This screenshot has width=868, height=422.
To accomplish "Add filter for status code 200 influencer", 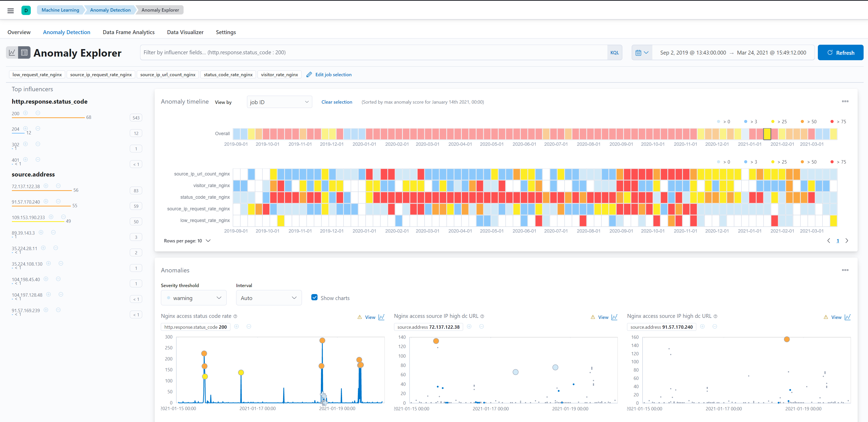I will point(26,113).
